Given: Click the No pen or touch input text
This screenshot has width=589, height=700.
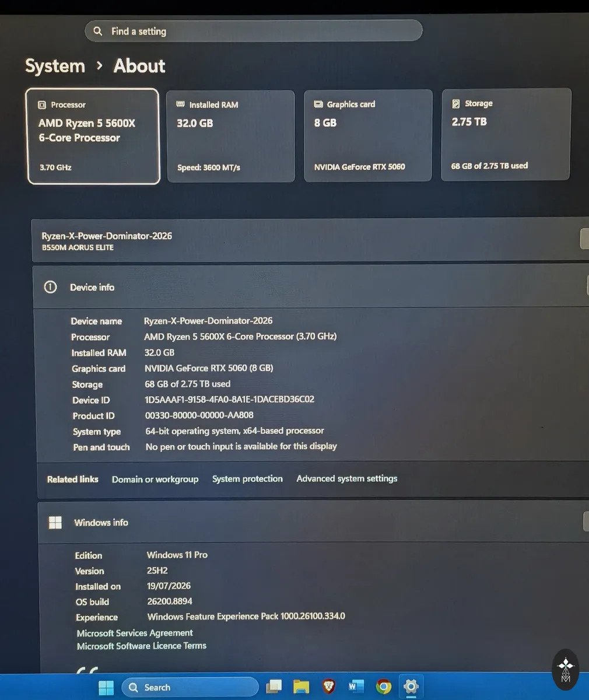Looking at the screenshot, I should (241, 446).
